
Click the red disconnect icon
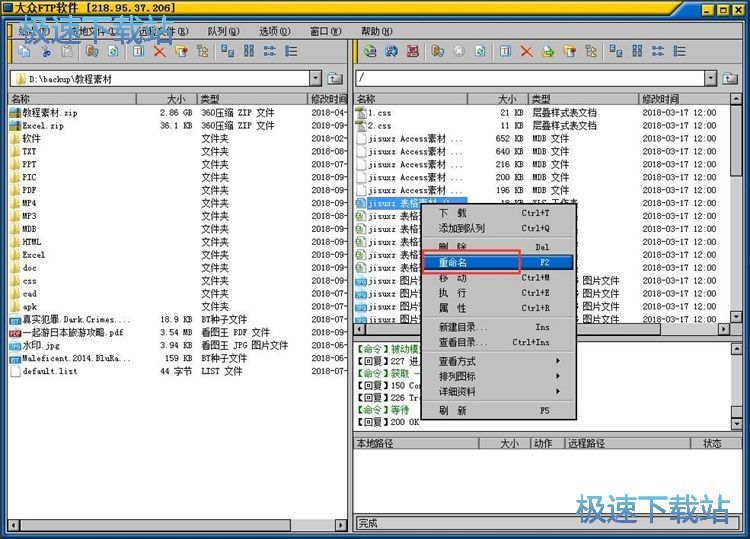[412, 51]
